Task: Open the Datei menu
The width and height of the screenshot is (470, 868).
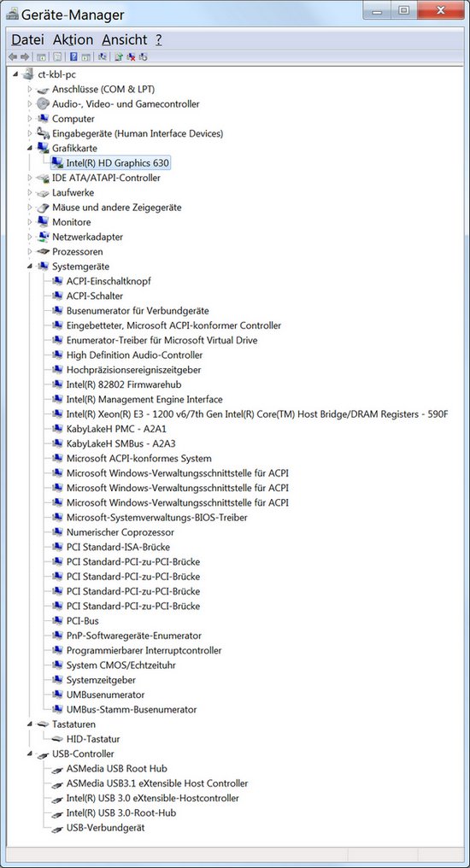Action: click(x=27, y=40)
